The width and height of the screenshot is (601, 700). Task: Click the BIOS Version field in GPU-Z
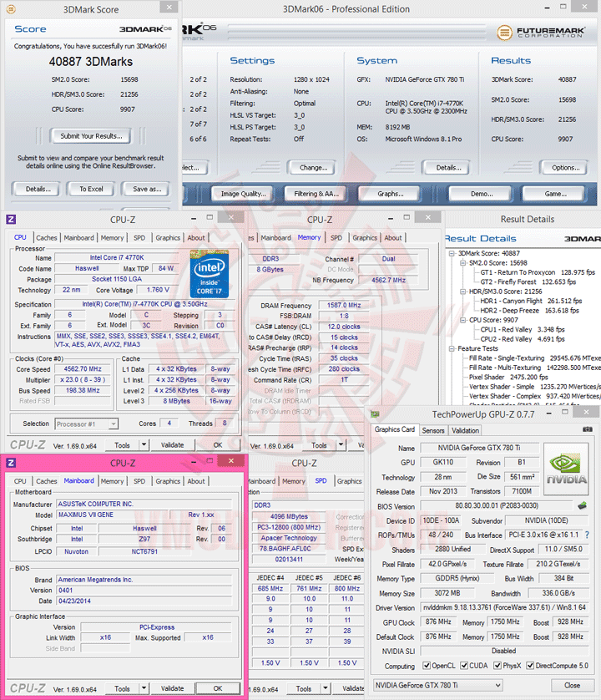point(496,506)
